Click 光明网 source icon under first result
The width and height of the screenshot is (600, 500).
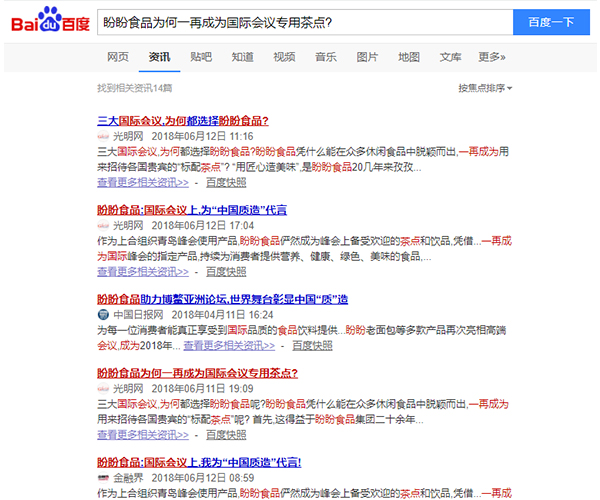tap(102, 136)
